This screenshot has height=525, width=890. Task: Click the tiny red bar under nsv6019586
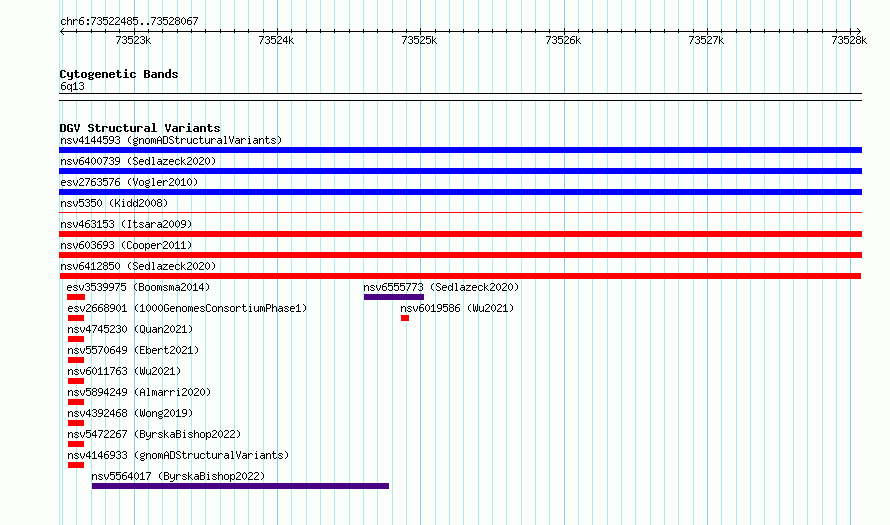click(405, 318)
